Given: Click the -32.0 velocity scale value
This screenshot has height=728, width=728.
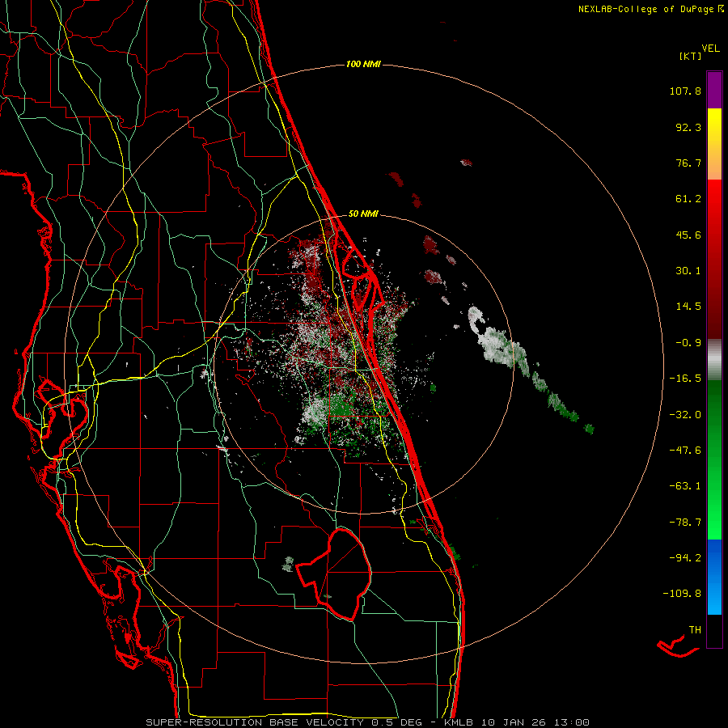Looking at the screenshot, I should [x=685, y=415].
